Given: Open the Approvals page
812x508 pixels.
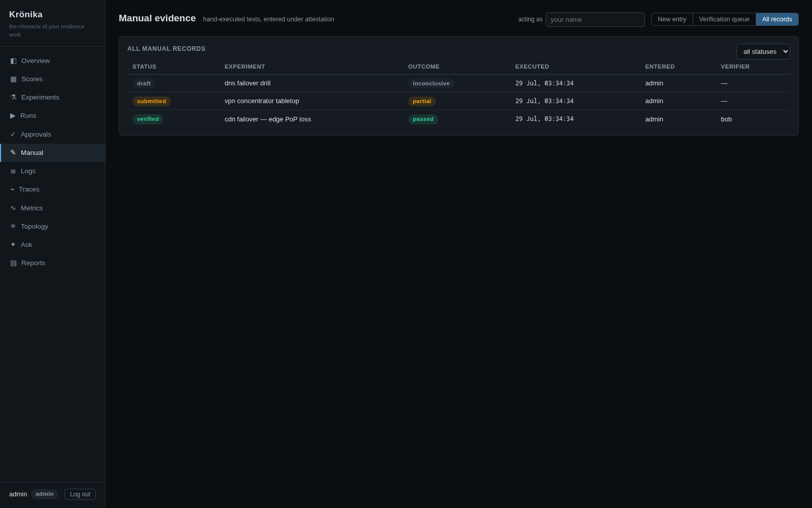Looking at the screenshot, I should point(53,135).
